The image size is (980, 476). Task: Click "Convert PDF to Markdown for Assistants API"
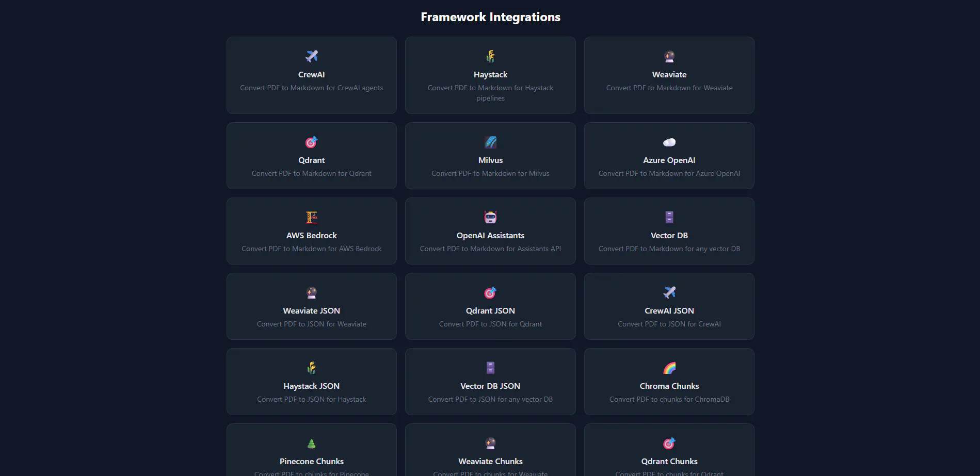[490, 249]
